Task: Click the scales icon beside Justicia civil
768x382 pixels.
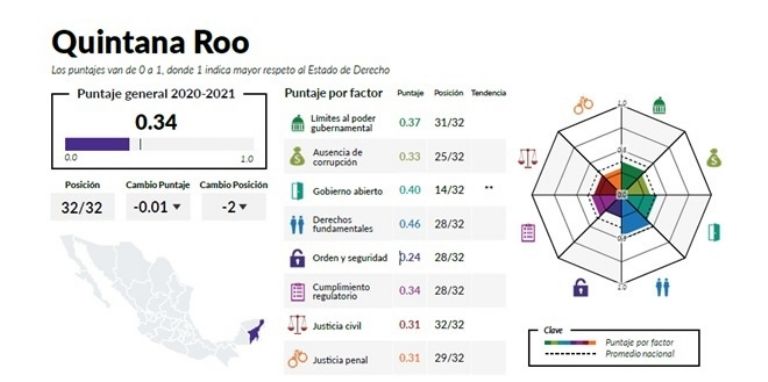Action: [297, 324]
